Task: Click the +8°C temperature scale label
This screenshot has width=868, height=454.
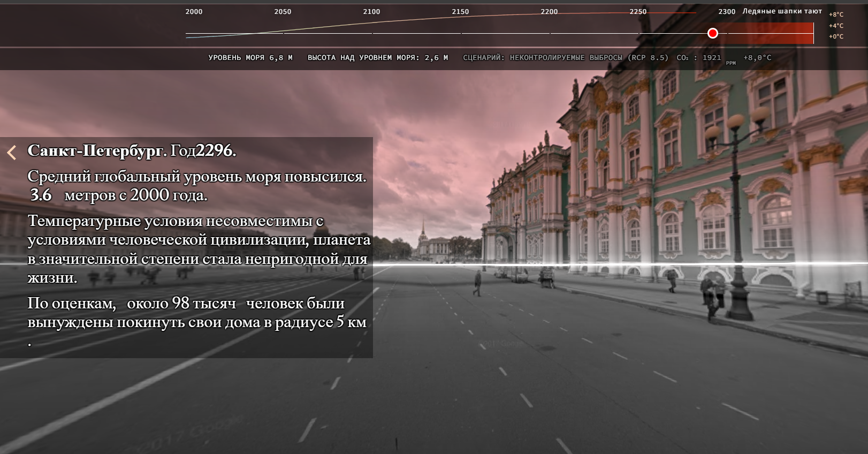Action: (x=836, y=15)
